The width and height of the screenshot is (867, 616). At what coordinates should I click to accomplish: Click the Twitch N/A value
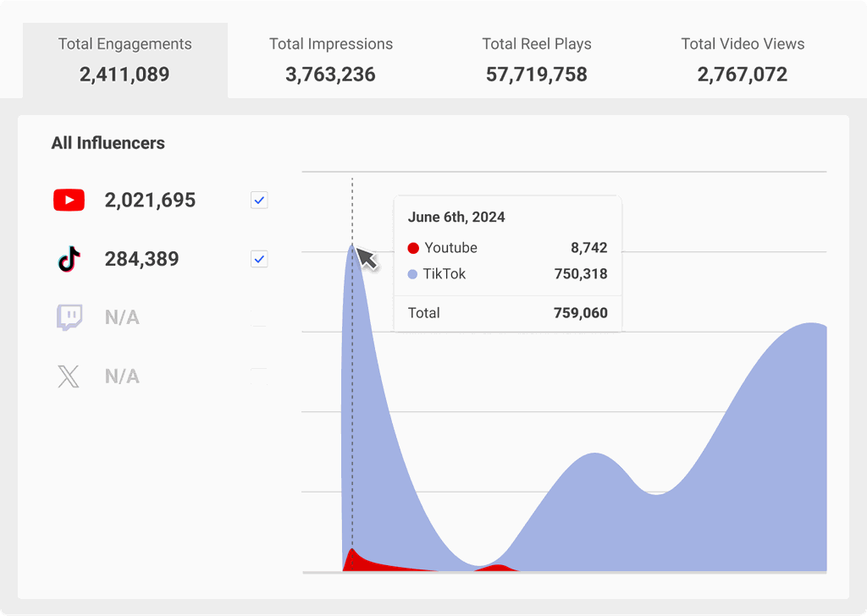click(122, 318)
